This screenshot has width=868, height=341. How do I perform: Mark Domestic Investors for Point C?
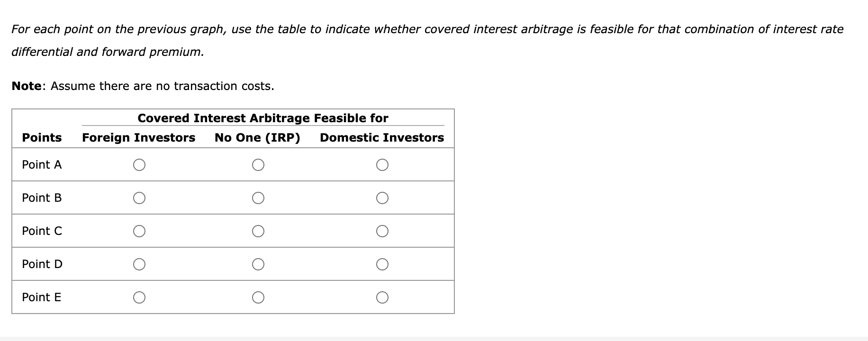coord(382,231)
